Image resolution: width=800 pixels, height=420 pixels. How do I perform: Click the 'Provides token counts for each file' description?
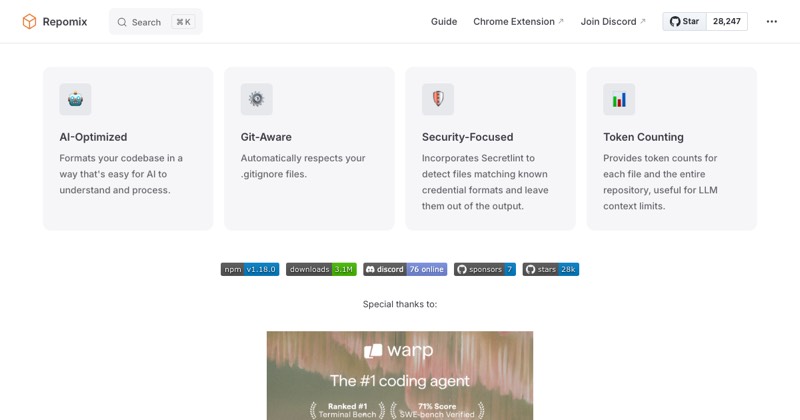[x=660, y=182]
